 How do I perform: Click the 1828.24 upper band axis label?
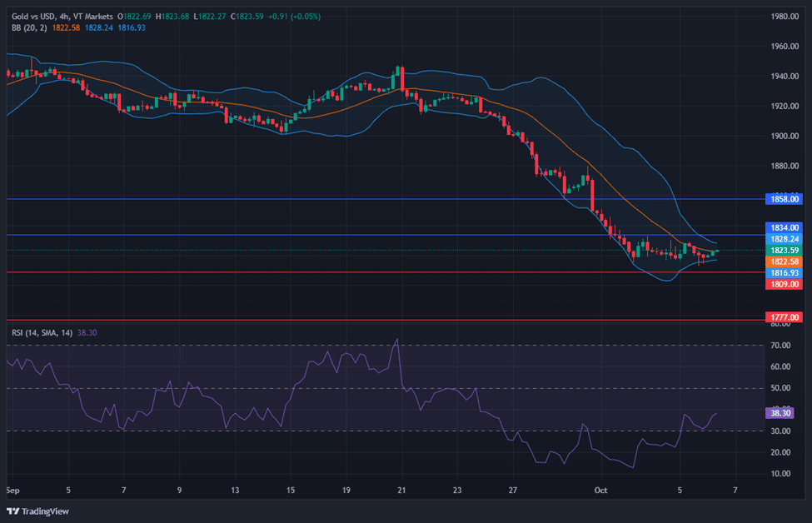click(x=783, y=238)
